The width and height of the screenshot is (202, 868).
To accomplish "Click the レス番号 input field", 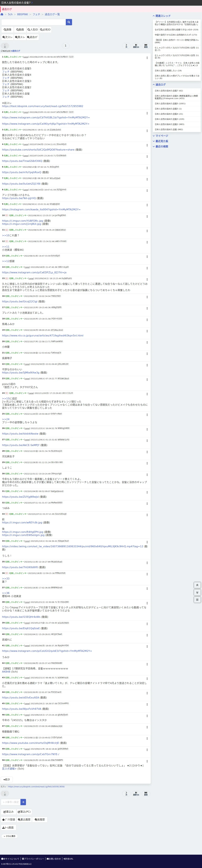I will (x=11, y=802).
